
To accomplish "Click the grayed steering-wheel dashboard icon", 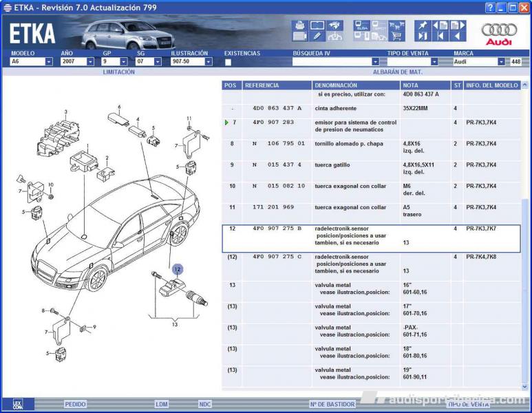I will click(x=335, y=36).
